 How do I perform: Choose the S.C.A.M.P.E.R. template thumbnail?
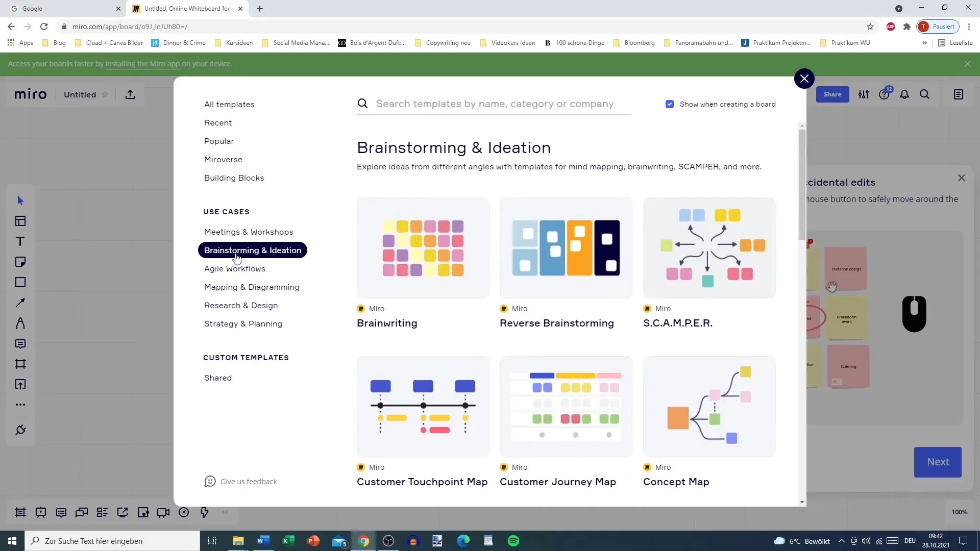point(709,248)
